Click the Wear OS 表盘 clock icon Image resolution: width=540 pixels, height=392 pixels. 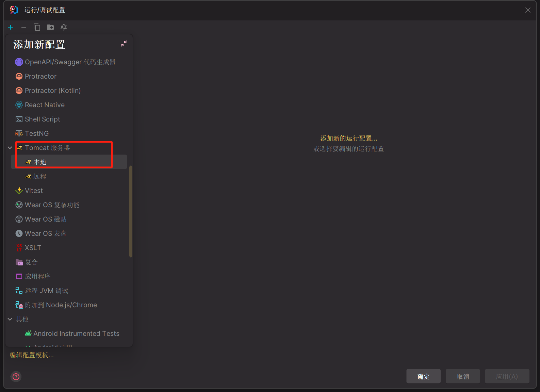coord(19,233)
